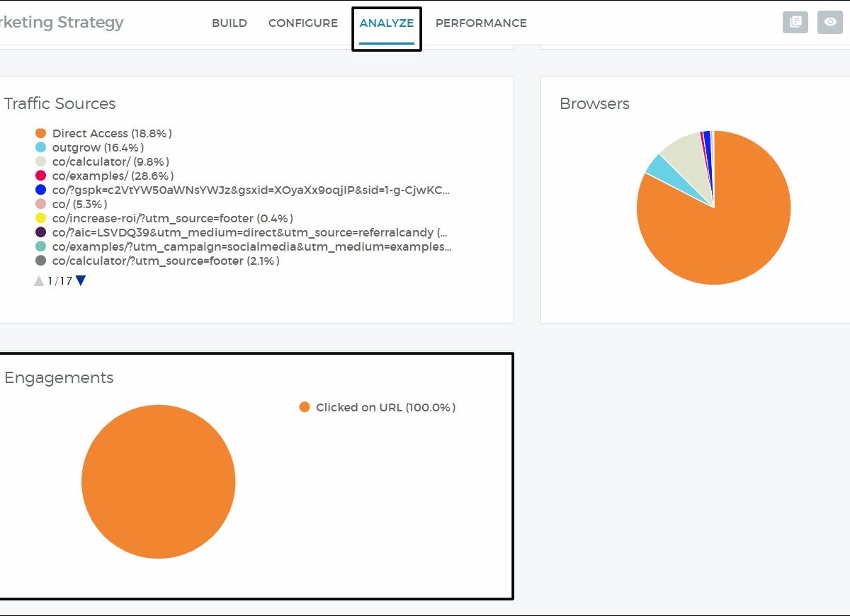Image resolution: width=850 pixels, height=616 pixels.
Task: Hide co/calculator/ (9.8%) series from legend
Action: [110, 161]
